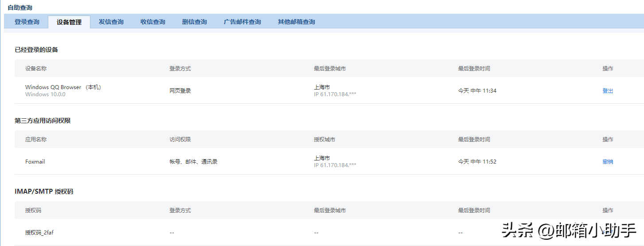Click the 第三方应用访问权限 section heading

pos(43,121)
